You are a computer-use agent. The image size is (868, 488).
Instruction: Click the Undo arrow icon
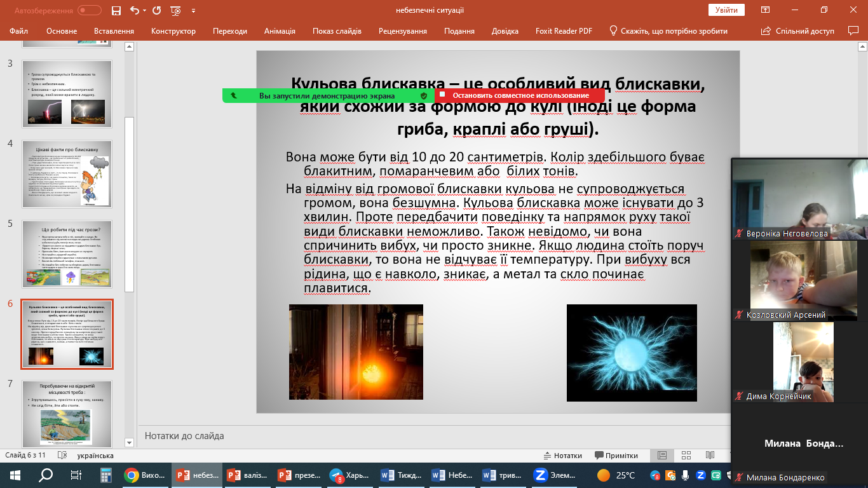[x=134, y=10]
